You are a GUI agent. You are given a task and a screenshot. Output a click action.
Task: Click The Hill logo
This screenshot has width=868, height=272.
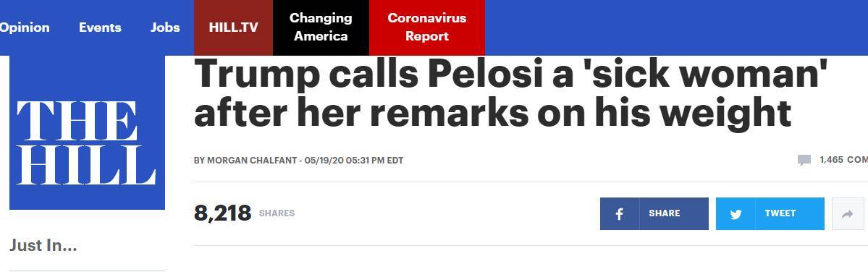[87, 132]
